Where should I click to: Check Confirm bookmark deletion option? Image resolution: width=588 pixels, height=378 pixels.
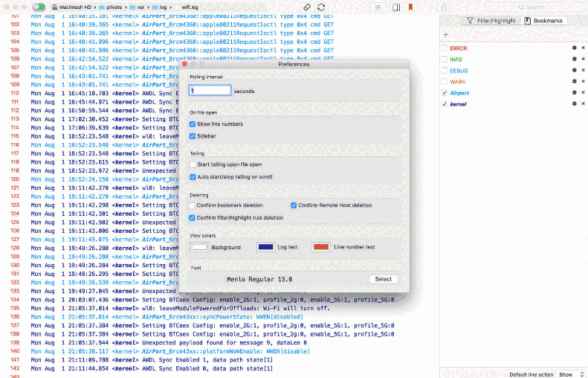(x=193, y=205)
